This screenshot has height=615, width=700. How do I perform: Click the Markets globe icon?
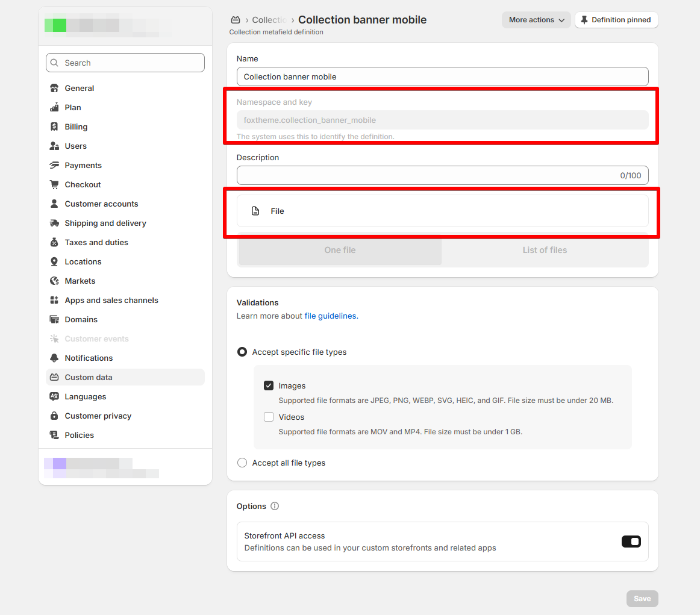tap(54, 281)
